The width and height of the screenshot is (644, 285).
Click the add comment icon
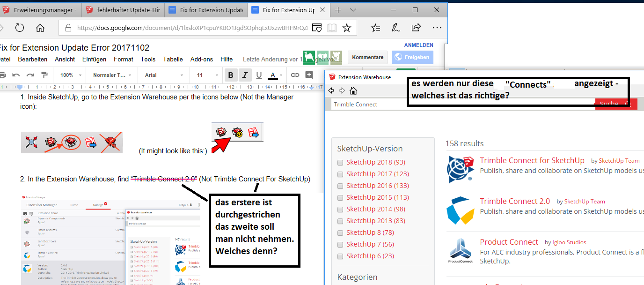point(309,75)
